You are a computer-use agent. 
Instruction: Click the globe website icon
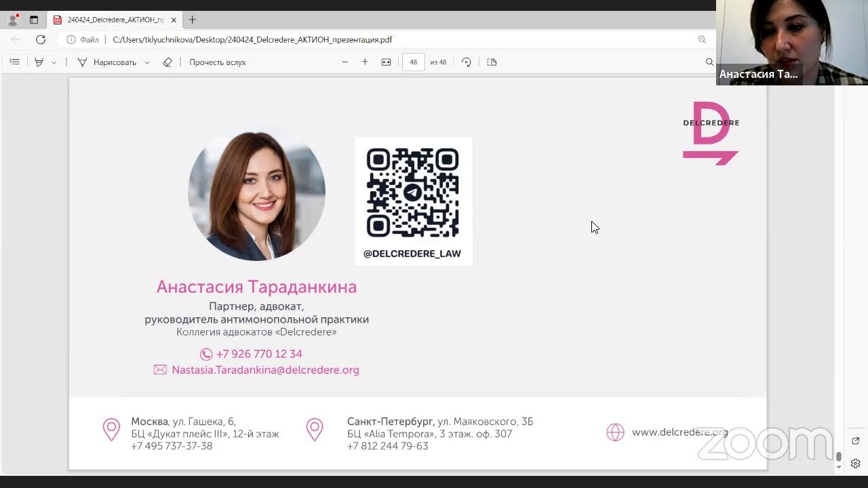point(615,432)
